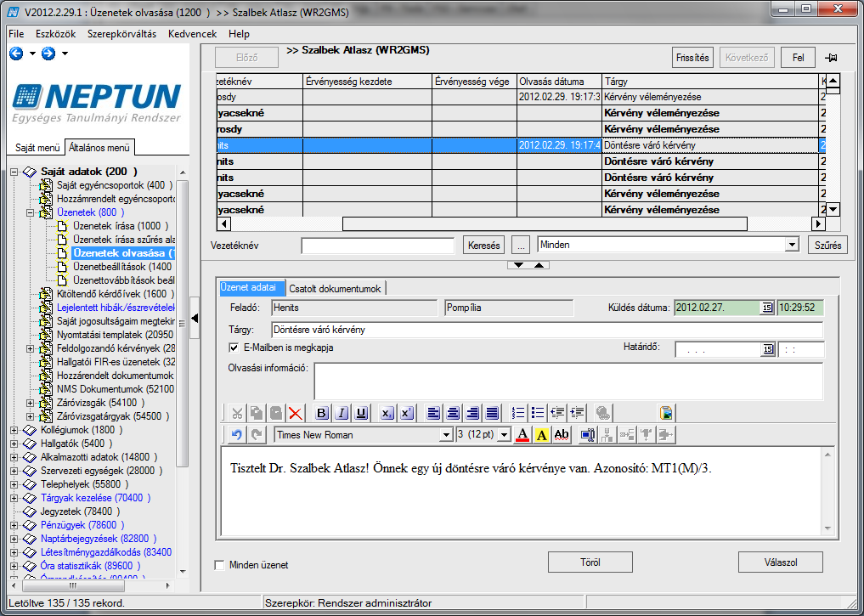Select Üzenetek írása (1000) tree item

[x=121, y=226]
